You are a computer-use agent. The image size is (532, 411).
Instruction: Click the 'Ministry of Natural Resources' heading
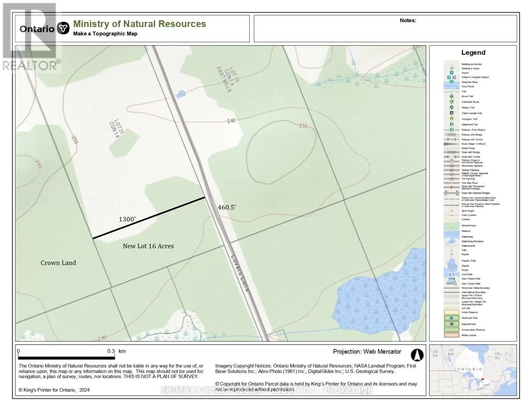139,24
